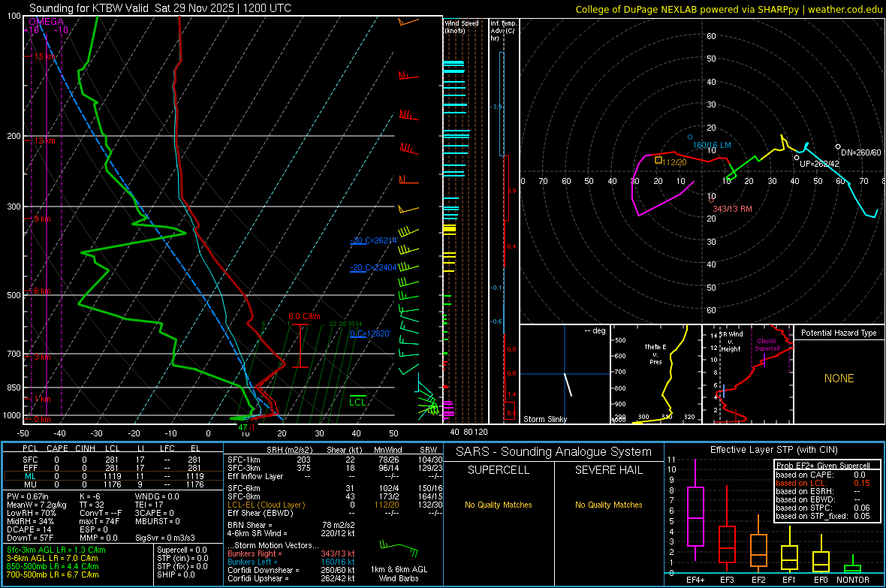Click the Effective Layer STP (with CIN) title
This screenshot has height=588, width=886.
coord(773,450)
